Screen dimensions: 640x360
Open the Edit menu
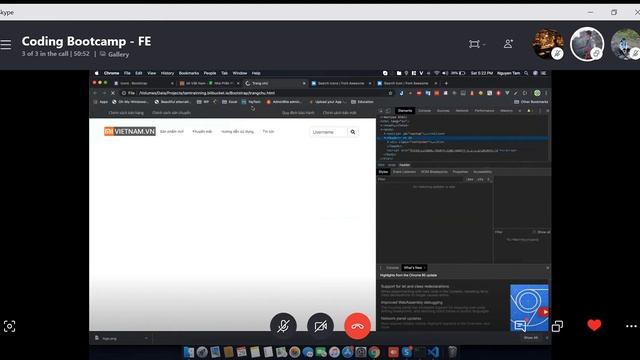point(139,73)
